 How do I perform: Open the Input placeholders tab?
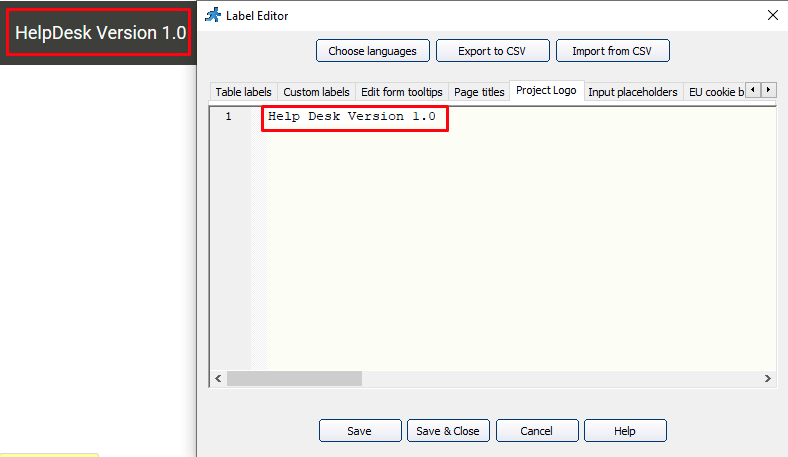pyautogui.click(x=633, y=92)
